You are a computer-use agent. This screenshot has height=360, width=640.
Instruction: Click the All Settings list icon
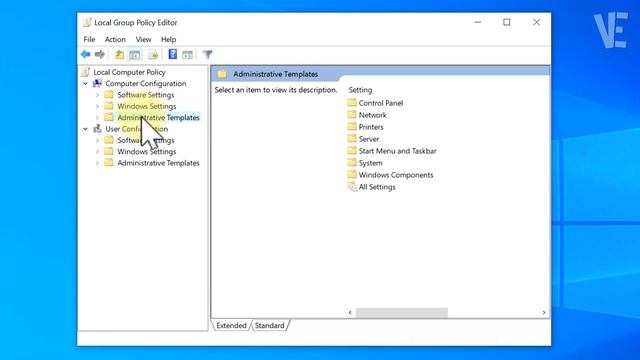pyautogui.click(x=352, y=187)
